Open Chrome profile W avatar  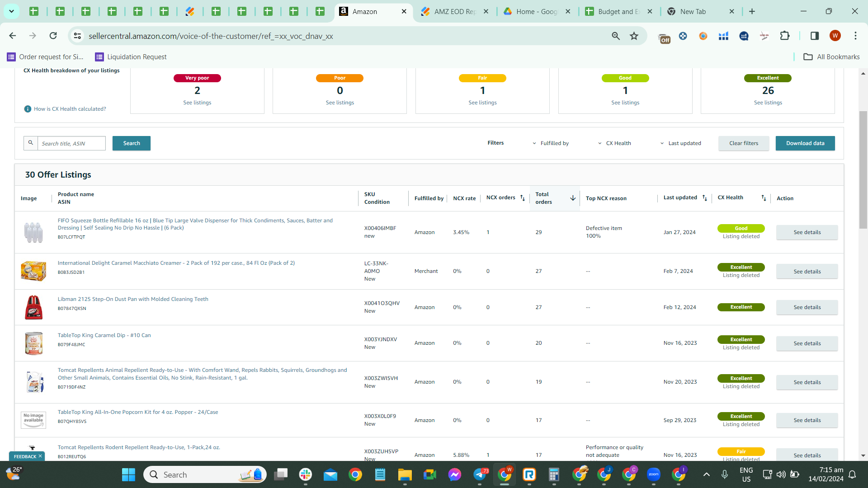(835, 36)
